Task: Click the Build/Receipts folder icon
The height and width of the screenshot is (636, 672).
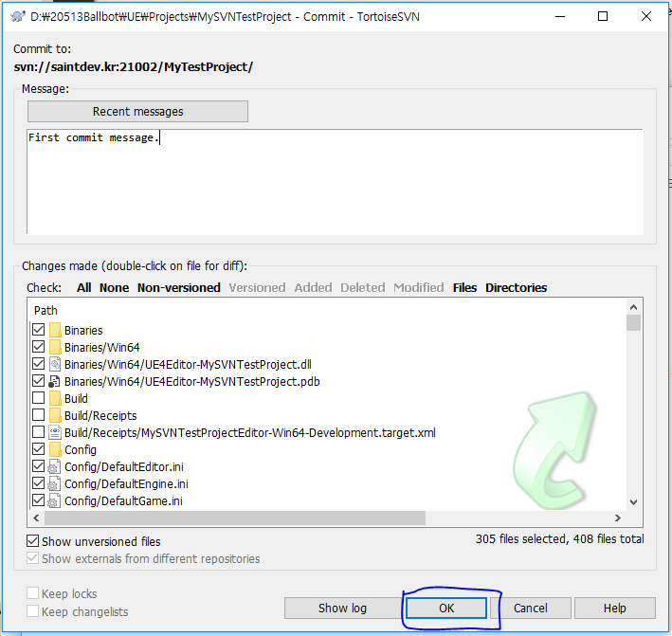Action: tap(55, 416)
